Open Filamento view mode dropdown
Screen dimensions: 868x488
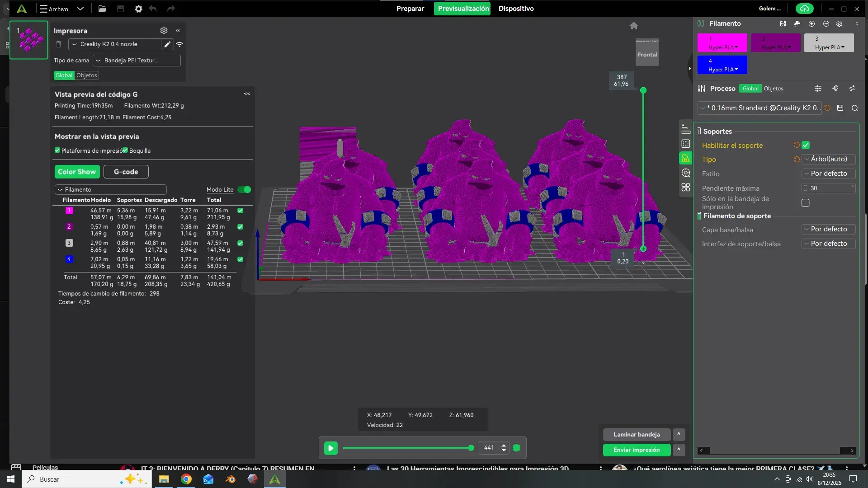click(111, 189)
